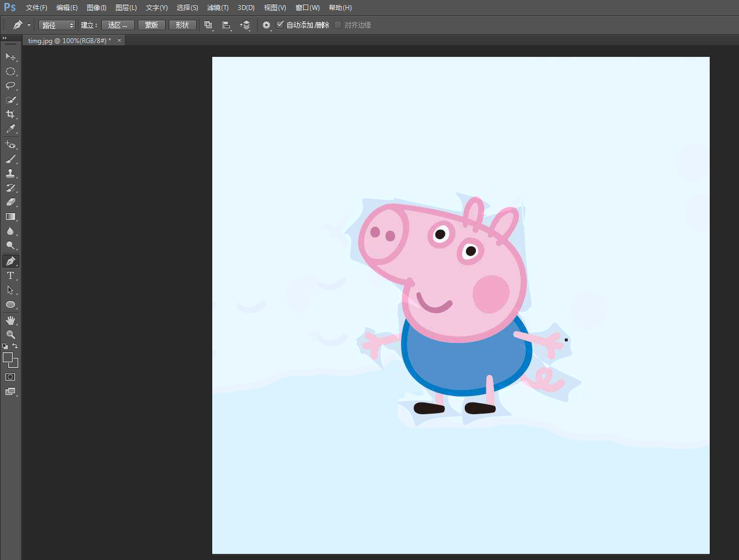Open the 图像(I) menu

(97, 8)
